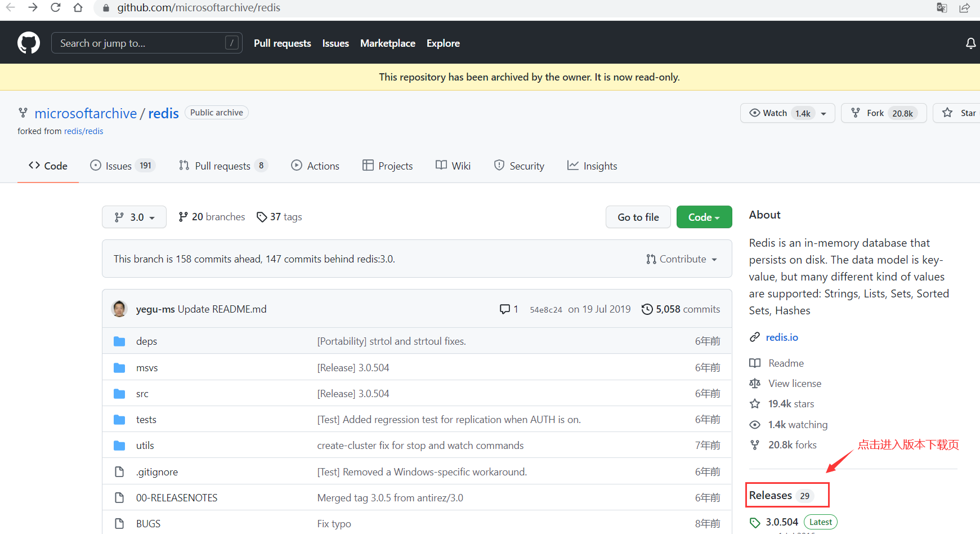View the 20 branches link
The height and width of the screenshot is (534, 980).
212,217
